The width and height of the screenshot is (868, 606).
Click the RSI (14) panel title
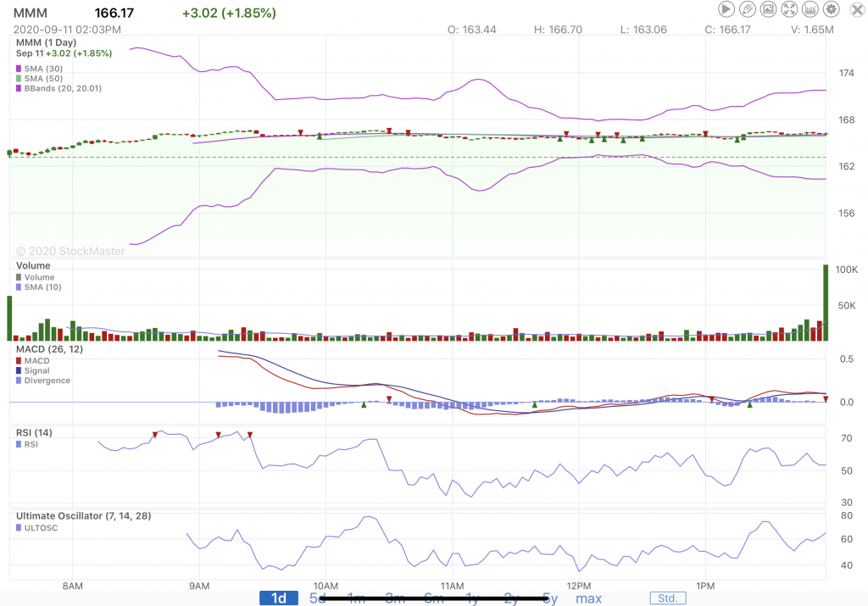[x=34, y=433]
